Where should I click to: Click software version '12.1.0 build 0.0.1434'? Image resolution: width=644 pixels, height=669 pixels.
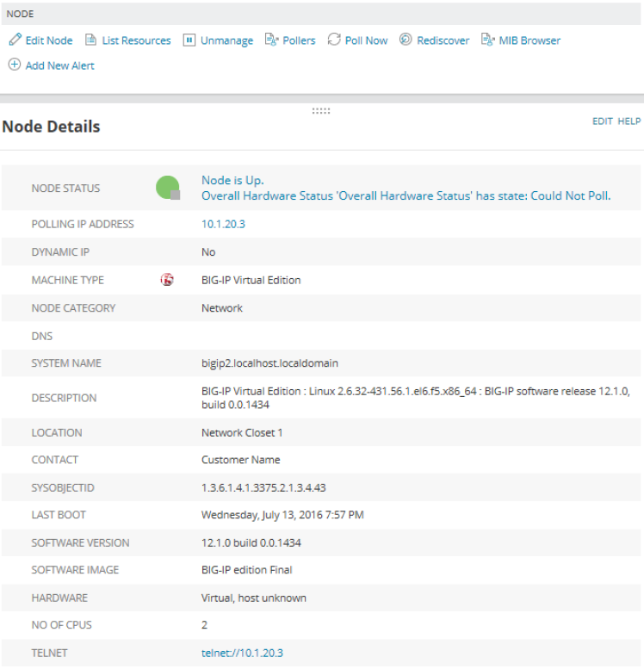(251, 542)
